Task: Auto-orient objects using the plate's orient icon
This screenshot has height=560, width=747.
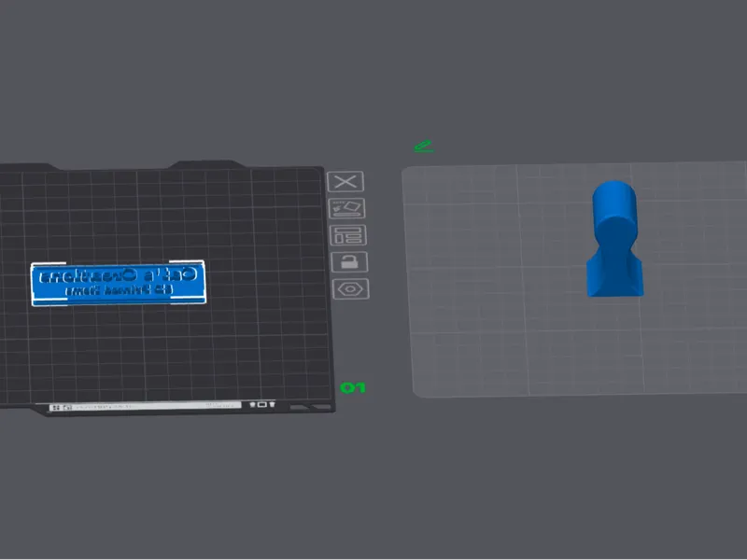Action: (347, 208)
